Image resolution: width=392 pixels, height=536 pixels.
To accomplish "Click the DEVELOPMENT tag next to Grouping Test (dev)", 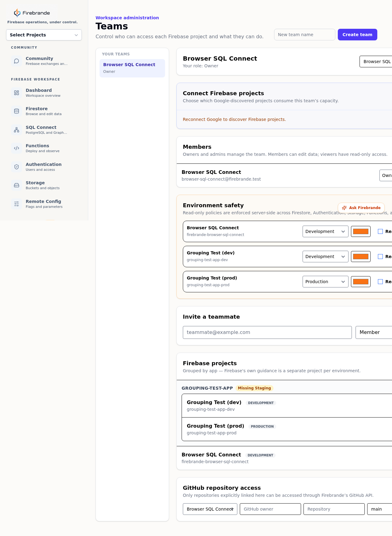I will coord(261,403).
